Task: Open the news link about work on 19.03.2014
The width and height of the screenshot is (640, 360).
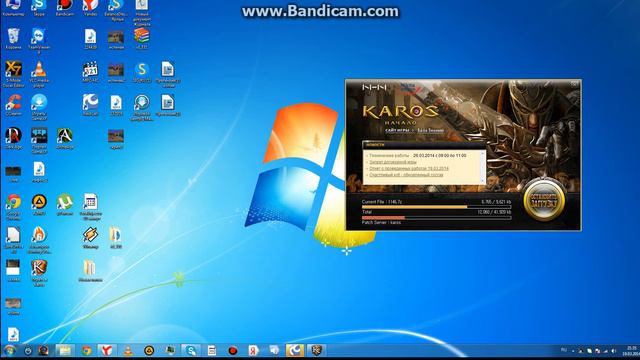Action: tap(409, 168)
